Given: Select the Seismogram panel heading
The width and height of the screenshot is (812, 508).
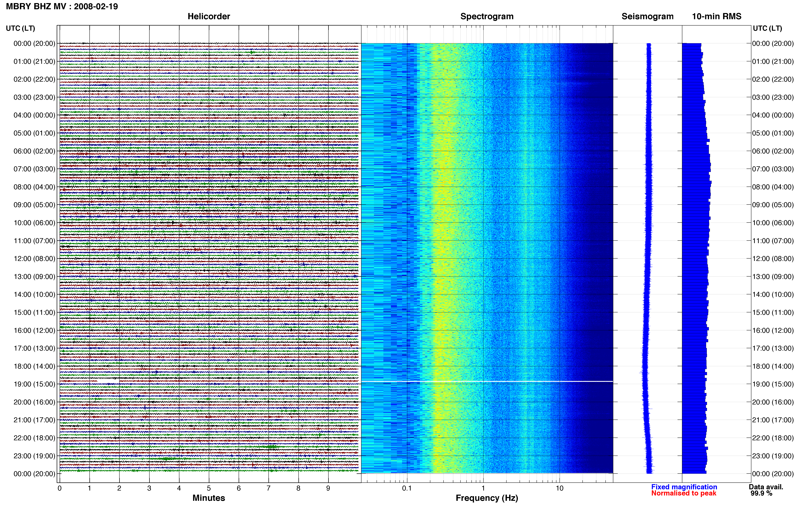Looking at the screenshot, I should click(648, 16).
